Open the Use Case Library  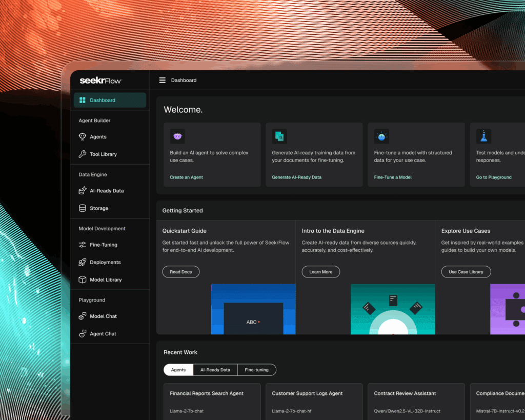click(466, 272)
